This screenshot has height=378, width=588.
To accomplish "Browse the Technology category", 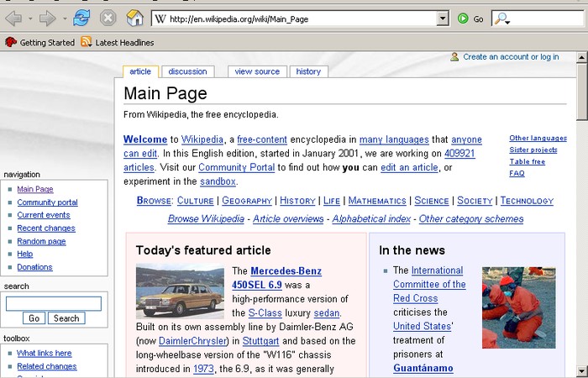I will click(x=527, y=201).
